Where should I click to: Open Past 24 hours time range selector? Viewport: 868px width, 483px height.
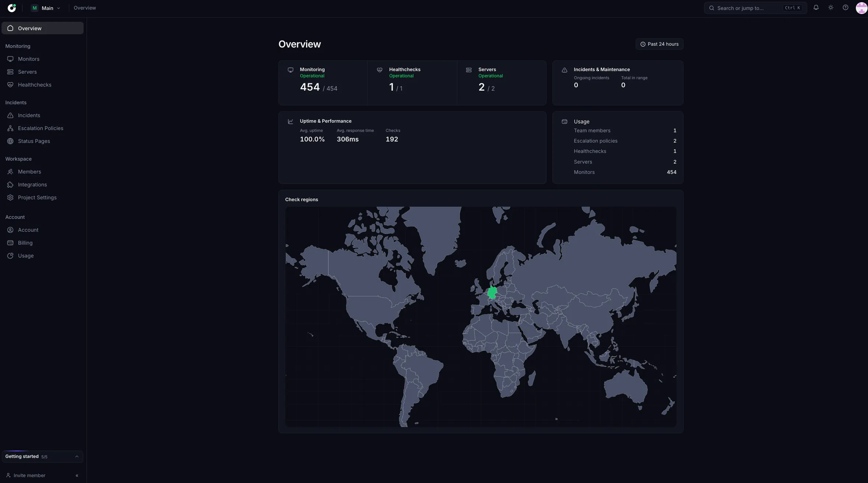[659, 44]
